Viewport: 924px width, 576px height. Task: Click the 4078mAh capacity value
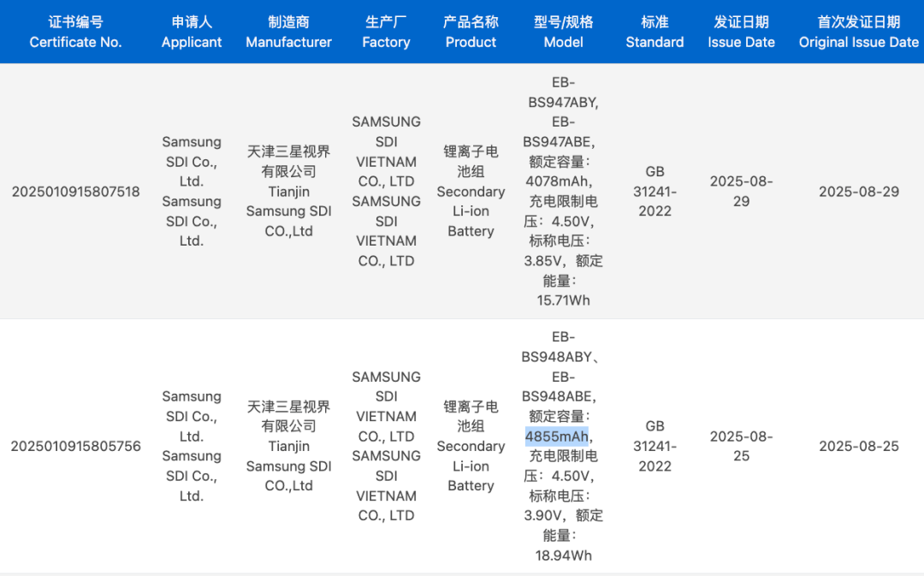click(x=558, y=181)
